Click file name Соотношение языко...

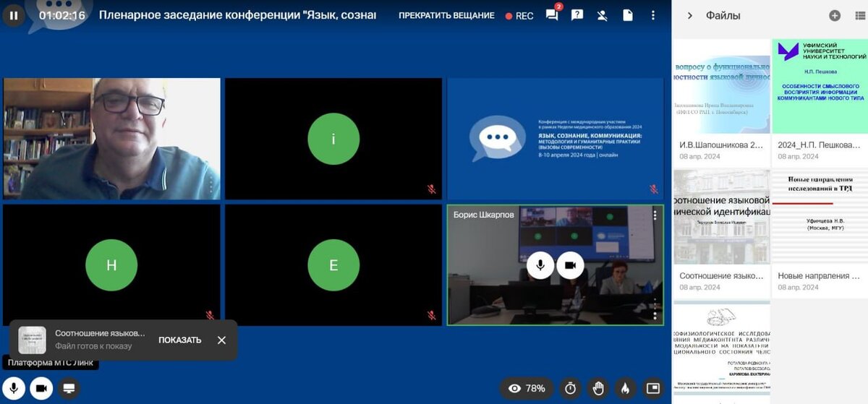[721, 275]
